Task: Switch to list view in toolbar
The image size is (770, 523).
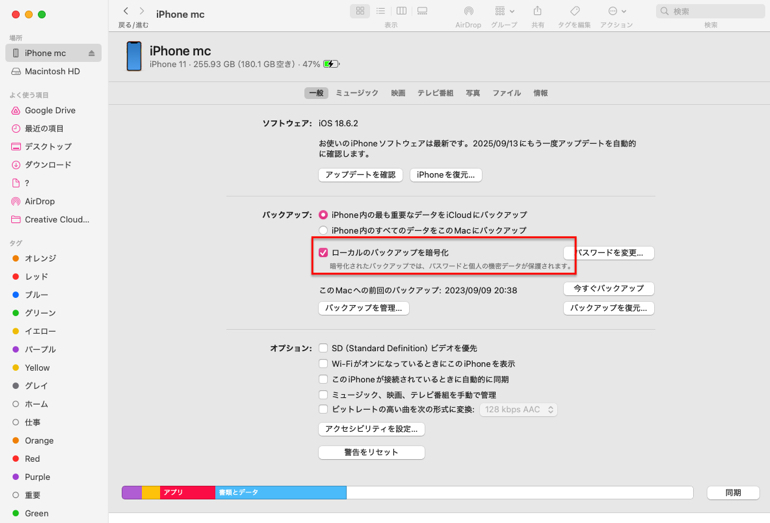Action: click(x=381, y=11)
